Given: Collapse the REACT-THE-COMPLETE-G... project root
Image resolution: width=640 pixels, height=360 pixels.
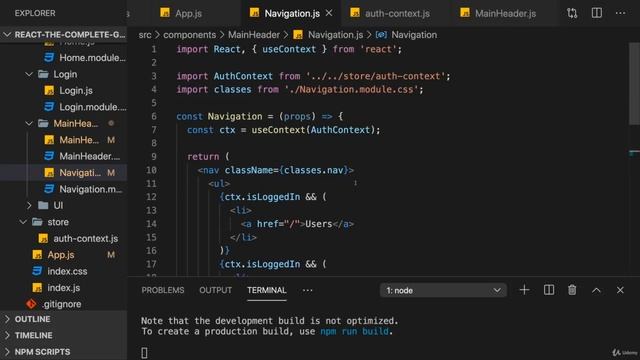Looking at the screenshot, I should (63, 35).
